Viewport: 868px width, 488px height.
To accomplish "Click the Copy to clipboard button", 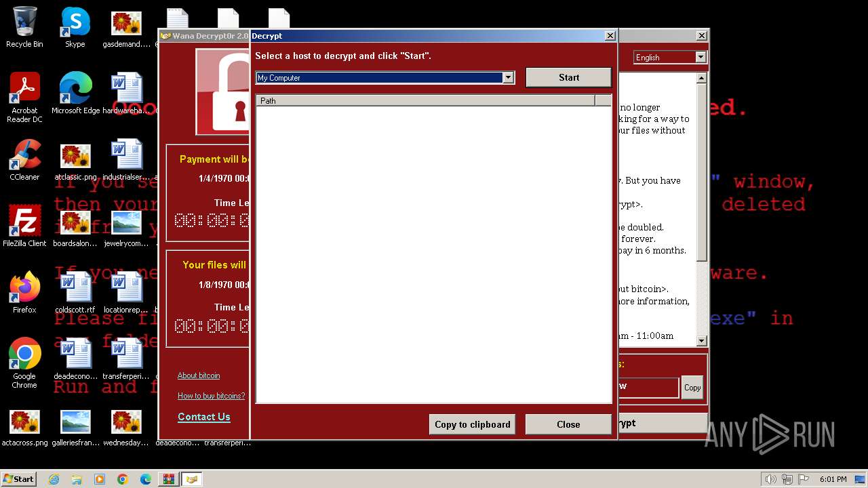I will (473, 424).
